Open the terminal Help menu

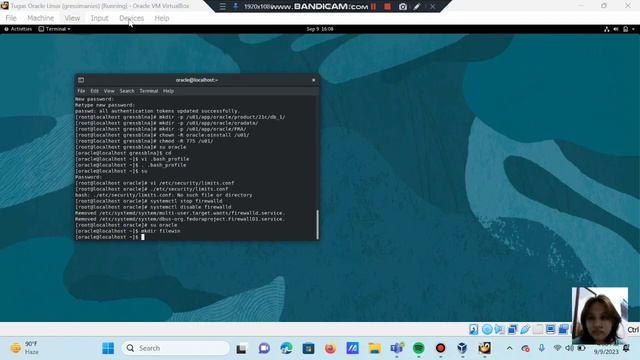(x=169, y=91)
